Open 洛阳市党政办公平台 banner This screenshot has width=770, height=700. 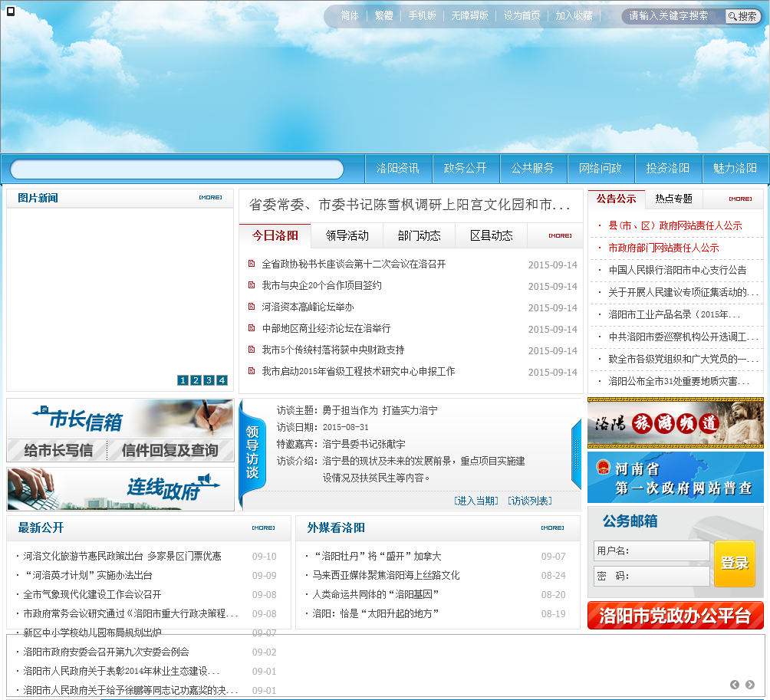pyautogui.click(x=675, y=616)
